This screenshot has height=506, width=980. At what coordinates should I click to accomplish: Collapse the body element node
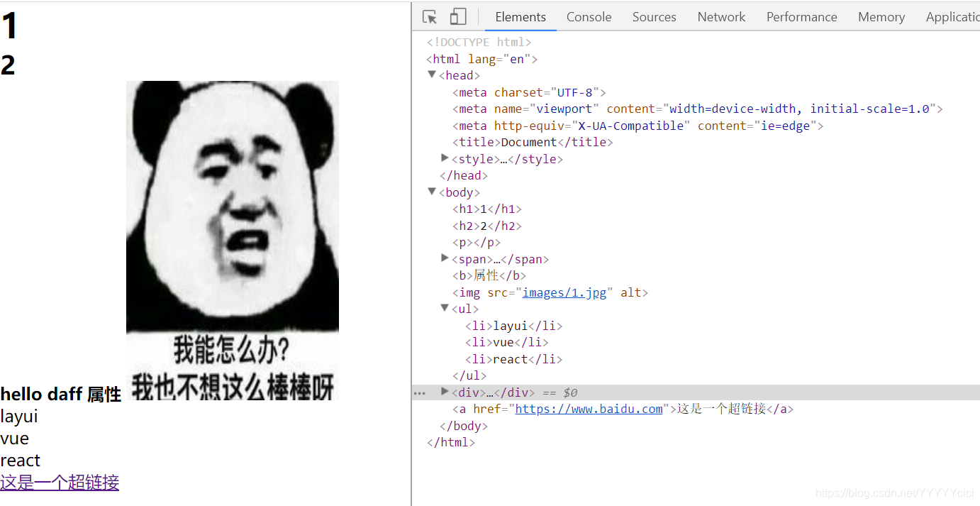click(x=432, y=191)
